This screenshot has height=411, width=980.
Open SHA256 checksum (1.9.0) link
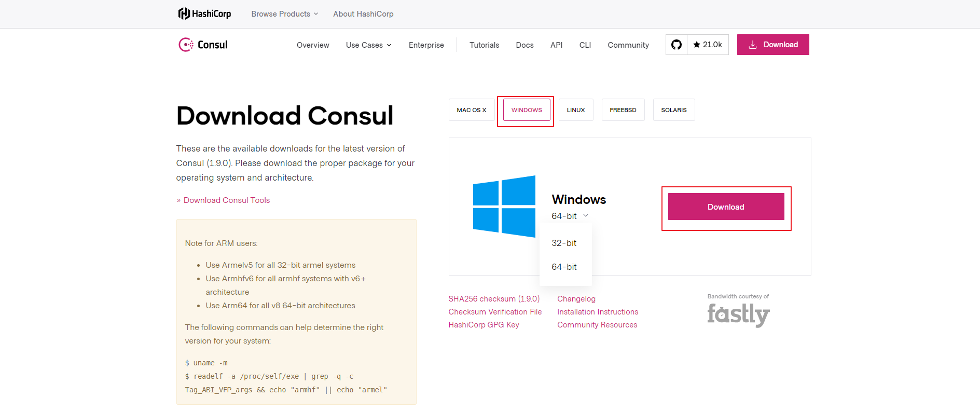point(494,299)
